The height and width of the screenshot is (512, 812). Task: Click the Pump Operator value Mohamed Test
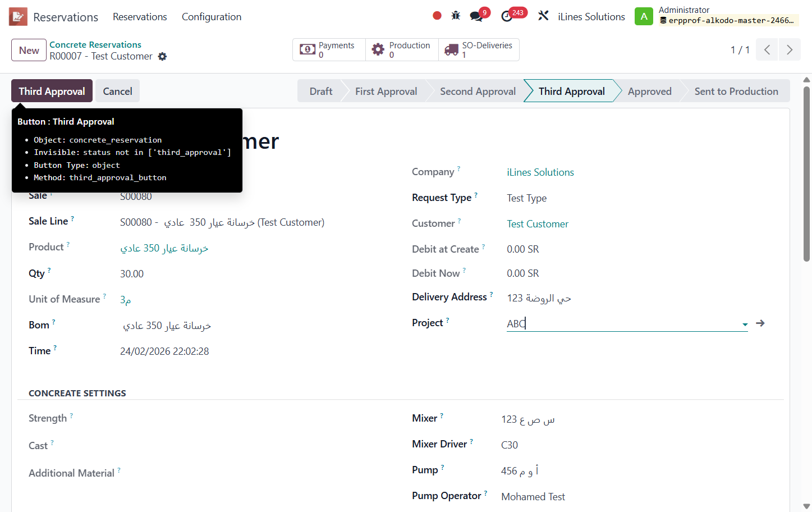click(533, 497)
